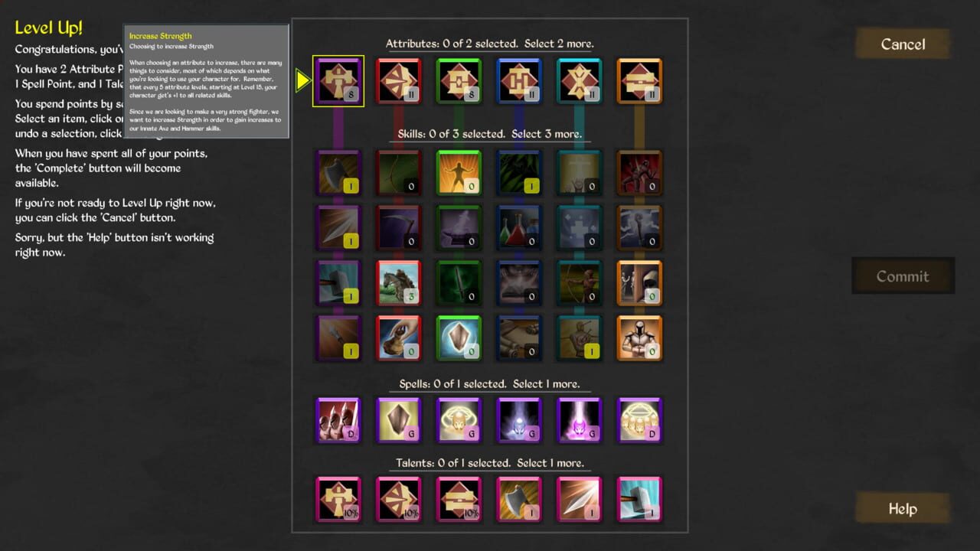Select the hammer talent icon
This screenshot has width=980, height=551.
pos(639,498)
